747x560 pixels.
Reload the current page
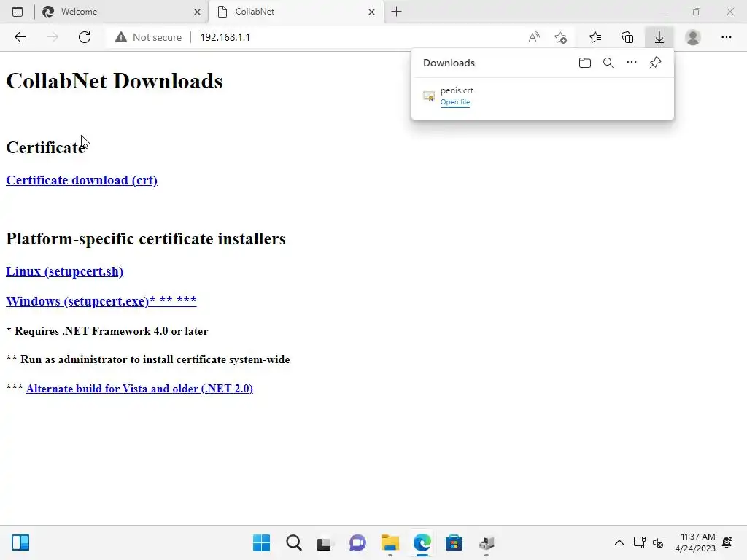[85, 37]
